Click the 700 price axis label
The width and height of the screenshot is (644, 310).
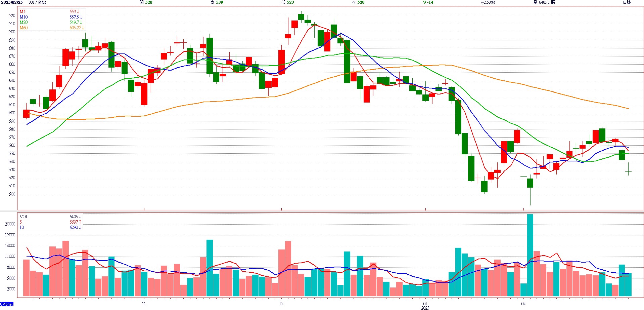click(12, 32)
